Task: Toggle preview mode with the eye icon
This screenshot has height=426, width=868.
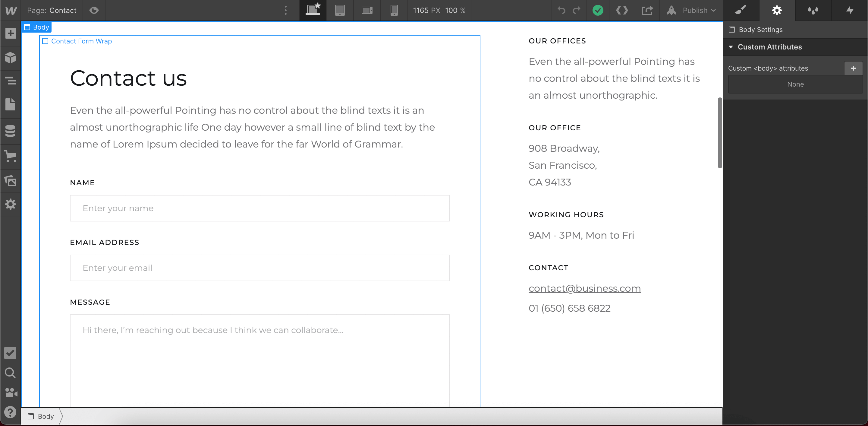Action: click(94, 11)
